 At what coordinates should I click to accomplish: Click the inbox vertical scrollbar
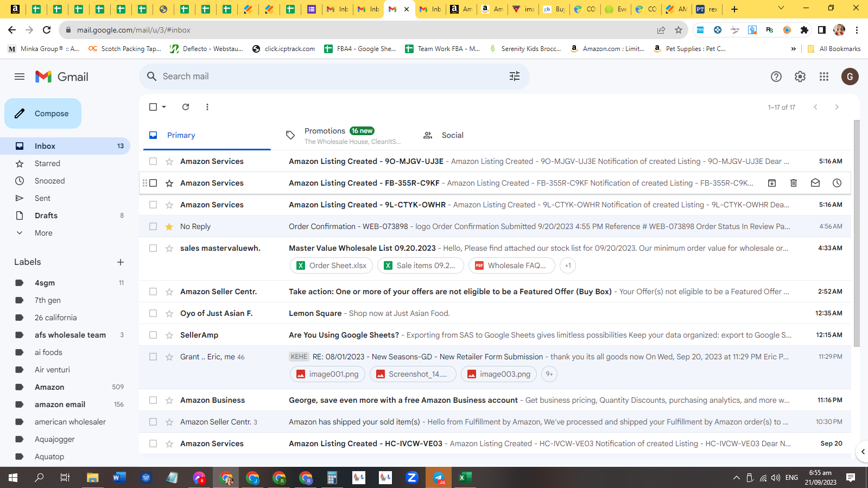coord(857,233)
